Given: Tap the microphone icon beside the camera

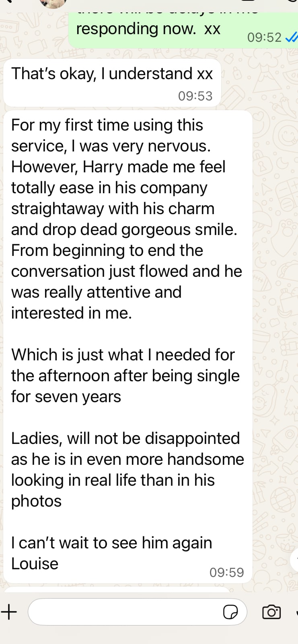Looking at the screenshot, I should point(297,612).
